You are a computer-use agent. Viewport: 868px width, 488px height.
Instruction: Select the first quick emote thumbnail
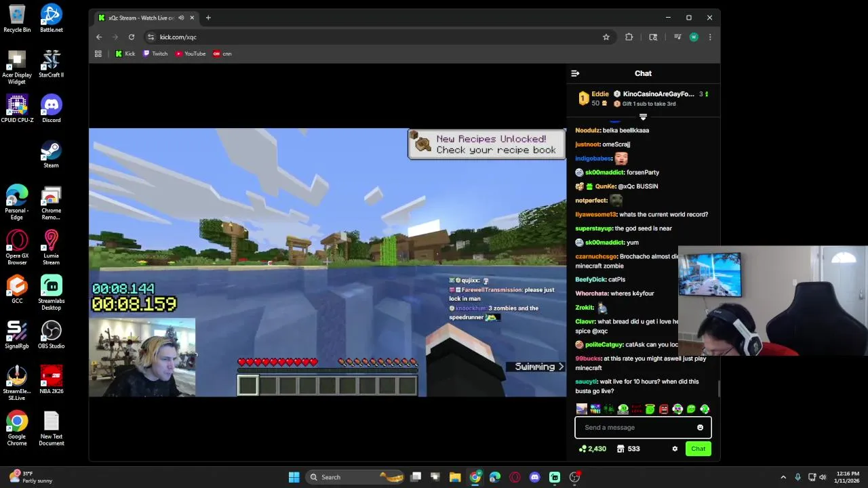(x=581, y=409)
